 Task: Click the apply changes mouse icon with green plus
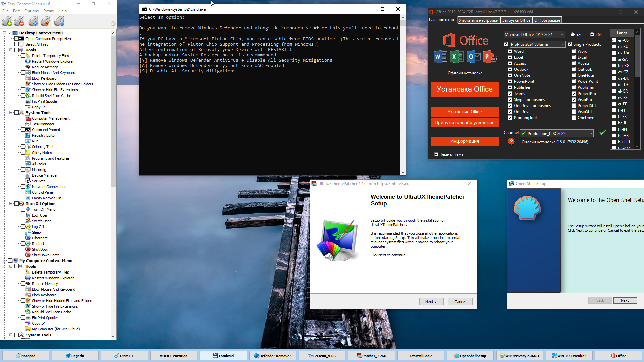coord(7,22)
